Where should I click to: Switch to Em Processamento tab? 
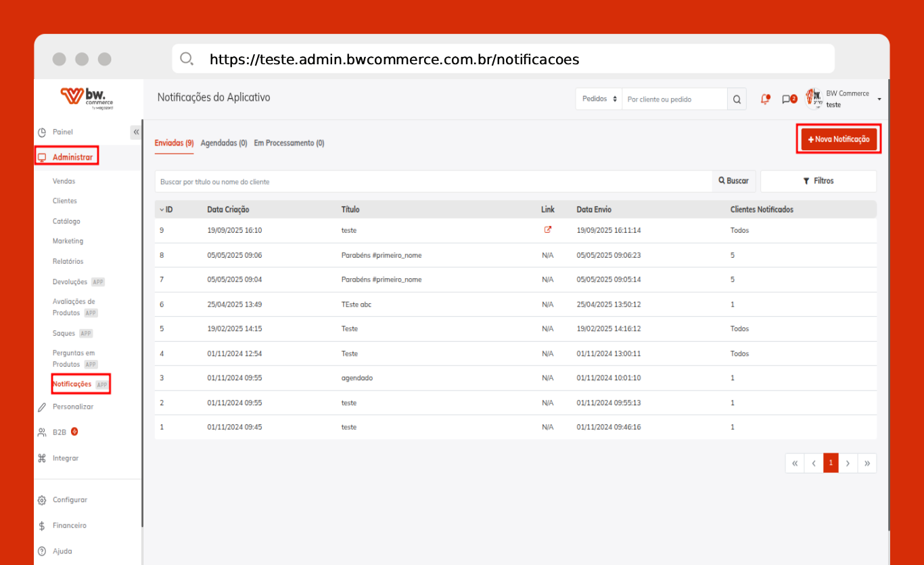[x=289, y=143]
